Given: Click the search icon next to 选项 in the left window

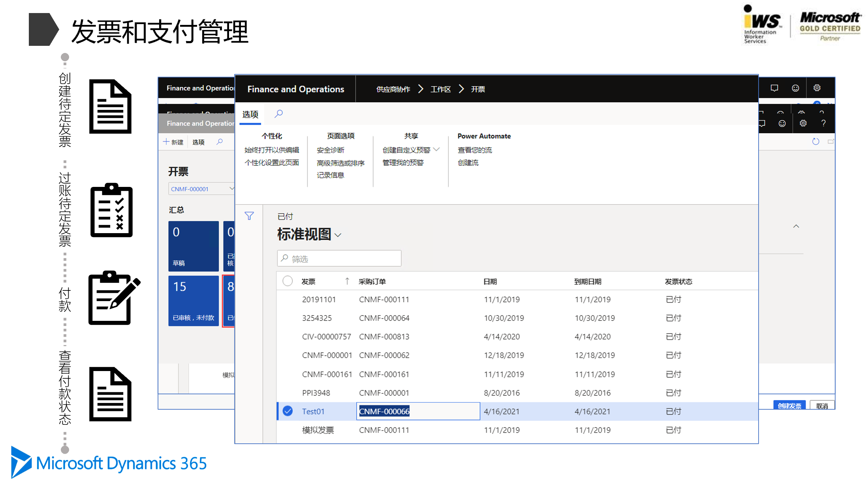Looking at the screenshot, I should pyautogui.click(x=220, y=142).
